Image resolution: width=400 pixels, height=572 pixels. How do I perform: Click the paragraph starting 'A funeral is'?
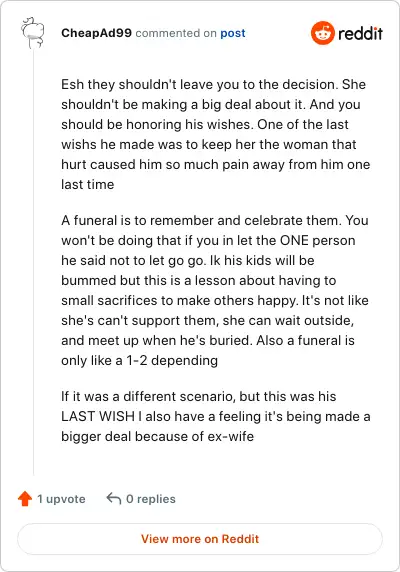click(215, 290)
